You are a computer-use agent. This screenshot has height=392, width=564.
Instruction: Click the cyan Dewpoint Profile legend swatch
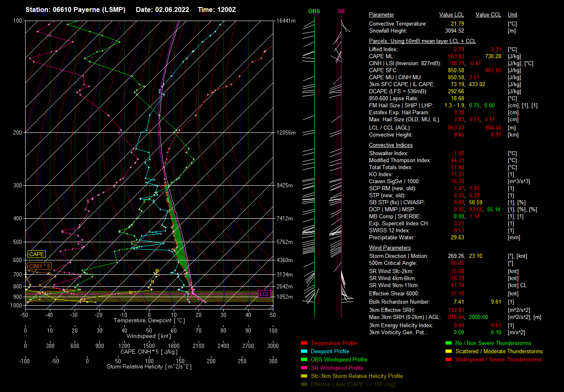coord(304,352)
